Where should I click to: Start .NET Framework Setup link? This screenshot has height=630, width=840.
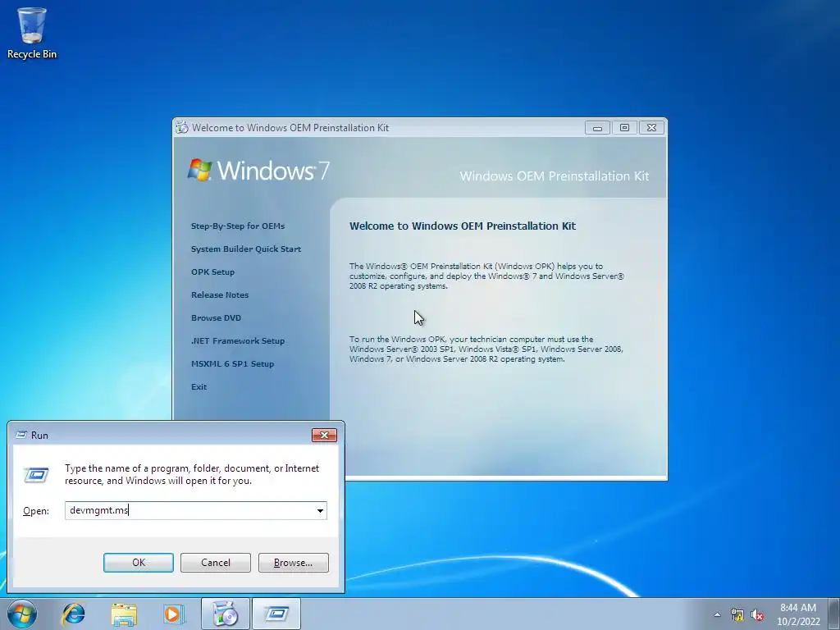point(238,341)
